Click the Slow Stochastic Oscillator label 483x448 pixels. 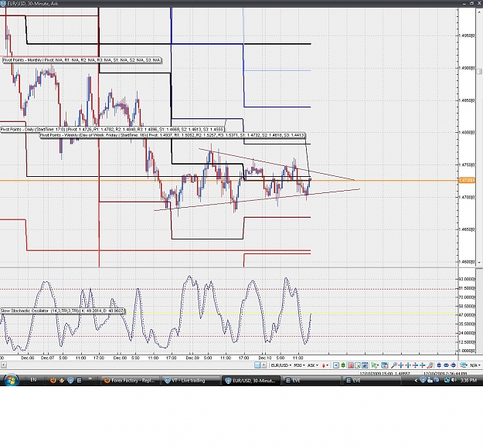click(63, 311)
